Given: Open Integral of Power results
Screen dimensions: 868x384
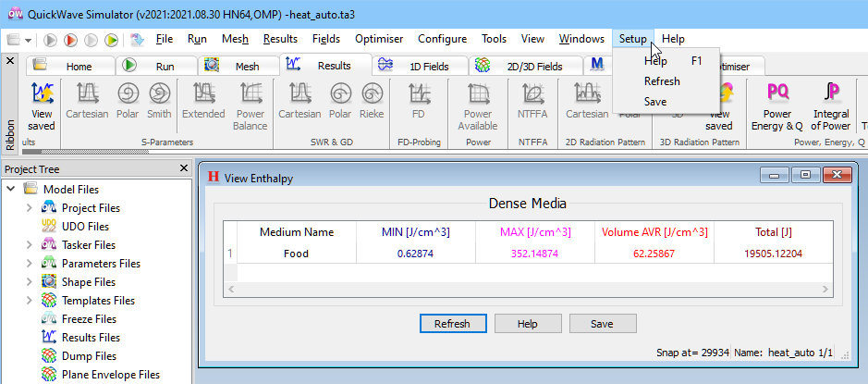Looking at the screenshot, I should (x=831, y=106).
